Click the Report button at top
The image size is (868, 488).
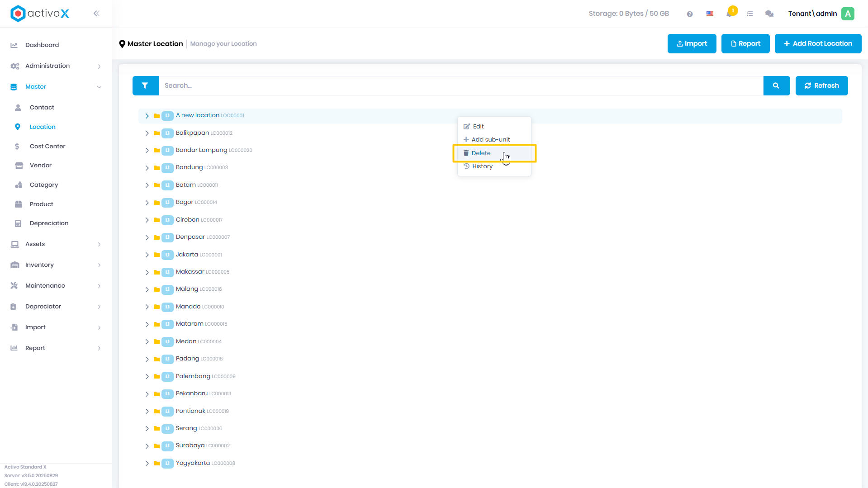pyautogui.click(x=745, y=44)
